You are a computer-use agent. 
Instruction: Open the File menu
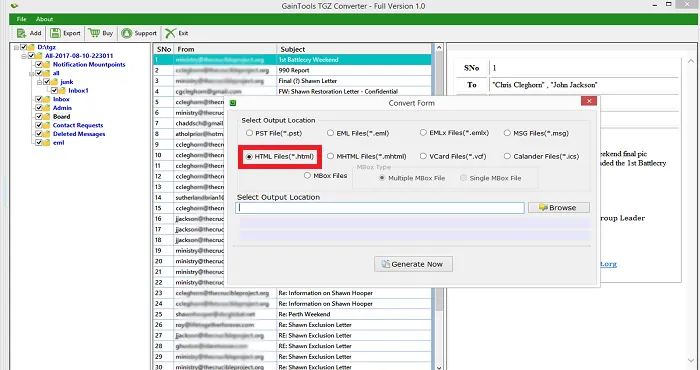point(21,19)
